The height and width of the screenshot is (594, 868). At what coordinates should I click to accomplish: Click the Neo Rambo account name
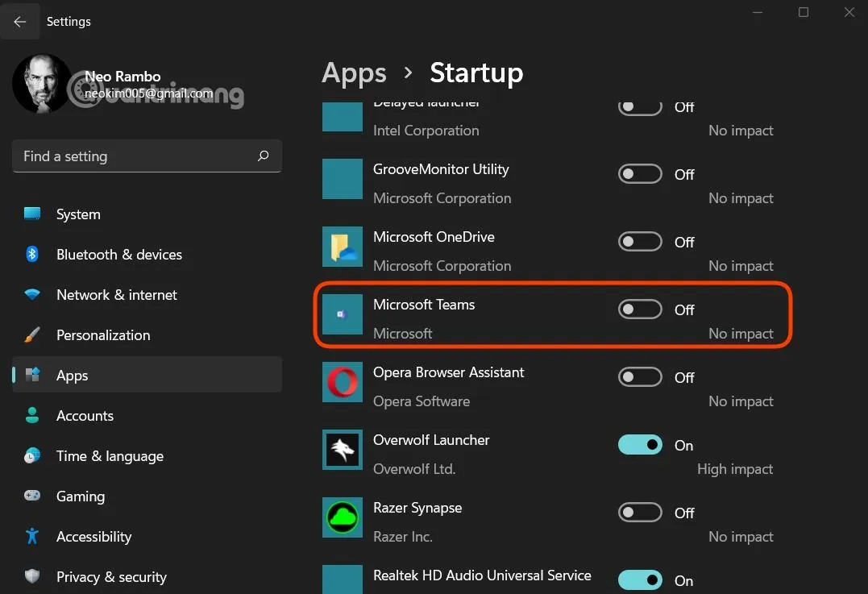pos(123,77)
